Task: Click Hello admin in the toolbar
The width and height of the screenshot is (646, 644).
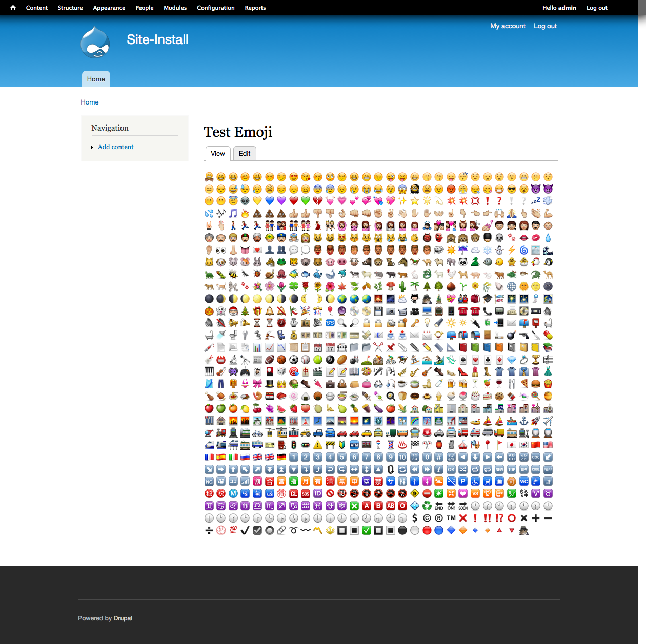Action: click(559, 8)
